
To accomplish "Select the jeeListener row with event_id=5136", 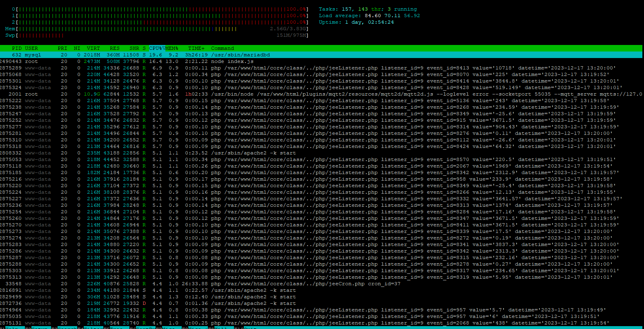I will point(321,101).
